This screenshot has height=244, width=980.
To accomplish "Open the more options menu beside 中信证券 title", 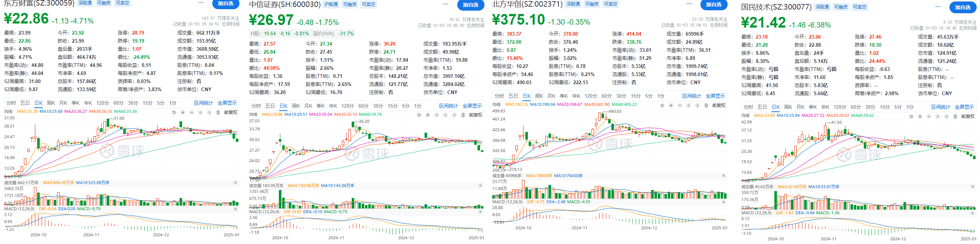I will pyautogui.click(x=446, y=4).
